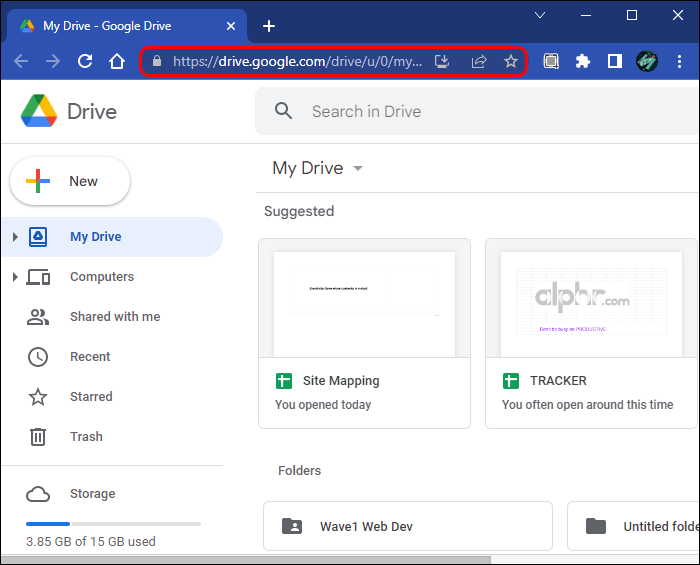
Task: Open the Recent files section
Action: pyautogui.click(x=90, y=357)
